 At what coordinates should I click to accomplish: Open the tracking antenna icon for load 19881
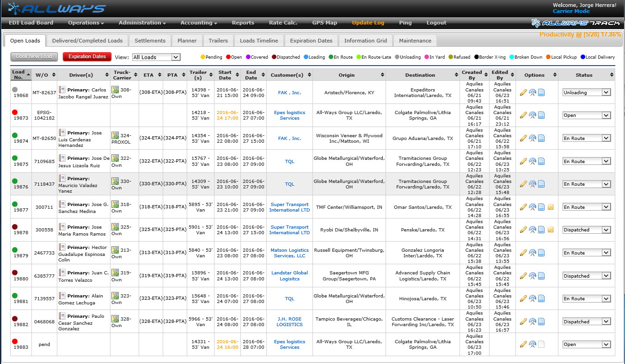pyautogui.click(x=532, y=298)
